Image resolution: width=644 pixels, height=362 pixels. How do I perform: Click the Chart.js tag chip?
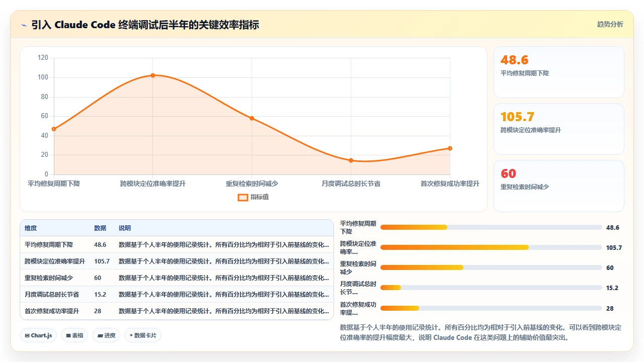click(38, 335)
